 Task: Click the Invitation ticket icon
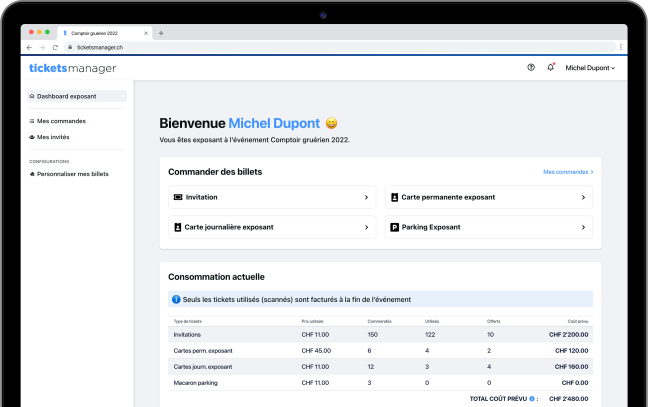click(x=178, y=198)
